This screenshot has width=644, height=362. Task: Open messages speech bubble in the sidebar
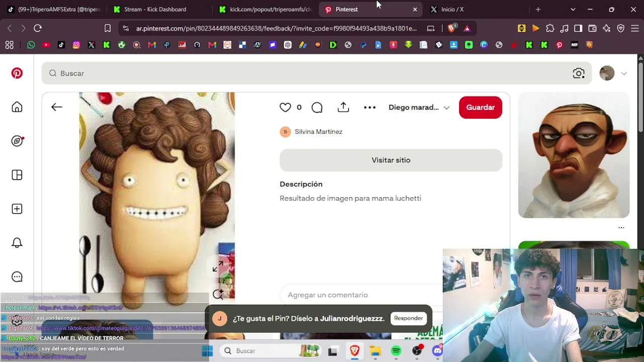pos(17,277)
